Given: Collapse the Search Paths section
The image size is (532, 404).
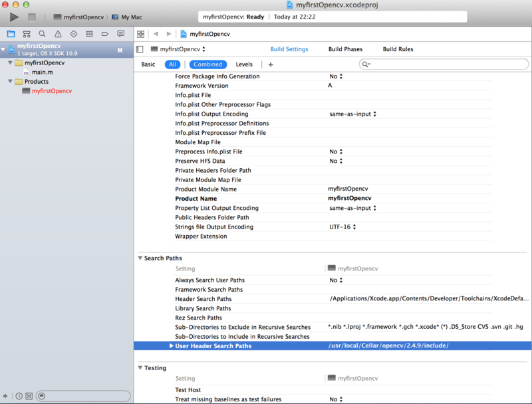Looking at the screenshot, I should 140,258.
